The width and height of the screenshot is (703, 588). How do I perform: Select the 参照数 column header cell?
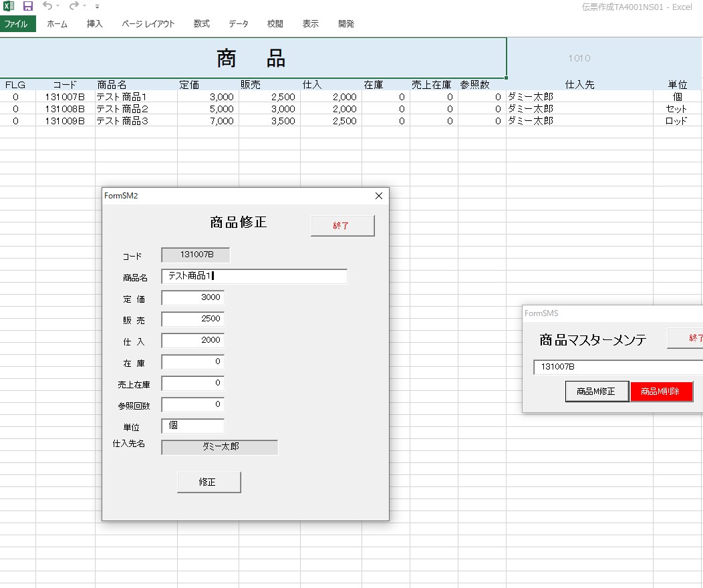(482, 85)
